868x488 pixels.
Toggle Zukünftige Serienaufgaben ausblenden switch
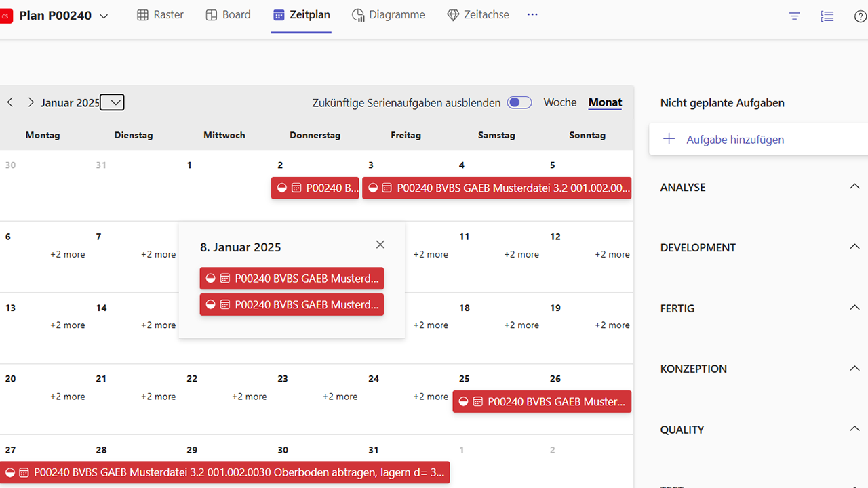click(520, 102)
